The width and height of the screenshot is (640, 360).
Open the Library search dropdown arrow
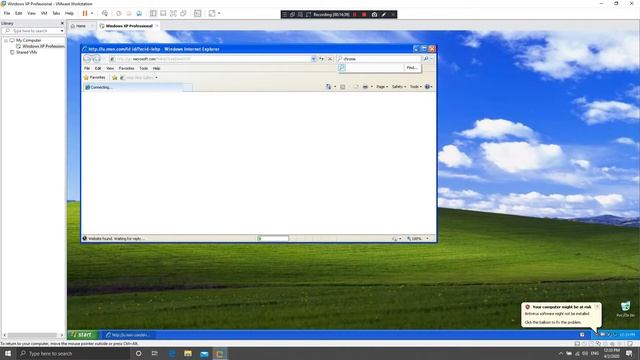[x=62, y=31]
